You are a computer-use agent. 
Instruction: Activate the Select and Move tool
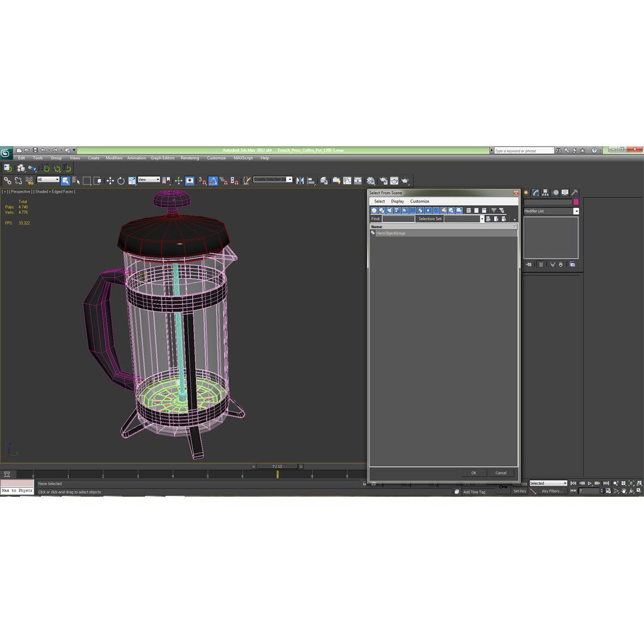[x=110, y=181]
